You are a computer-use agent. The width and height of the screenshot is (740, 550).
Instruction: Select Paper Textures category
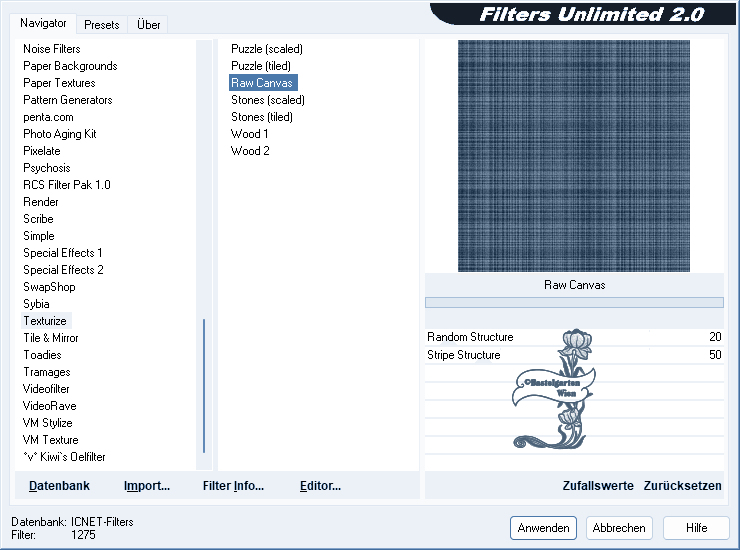pyautogui.click(x=59, y=83)
